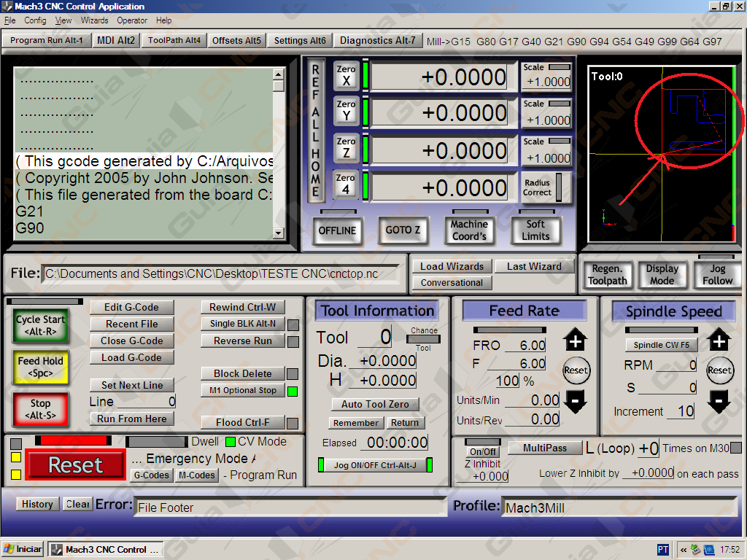Reset the feed rate override

(x=576, y=370)
